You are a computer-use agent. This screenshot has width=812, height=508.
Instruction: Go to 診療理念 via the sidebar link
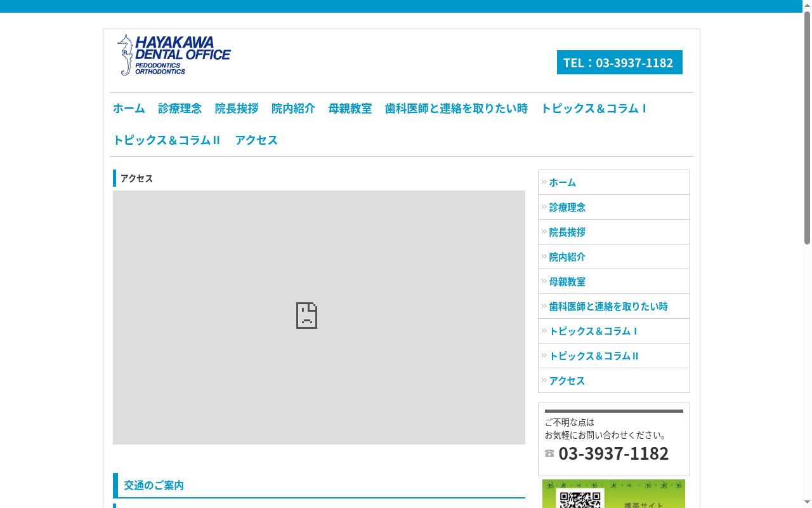point(614,207)
